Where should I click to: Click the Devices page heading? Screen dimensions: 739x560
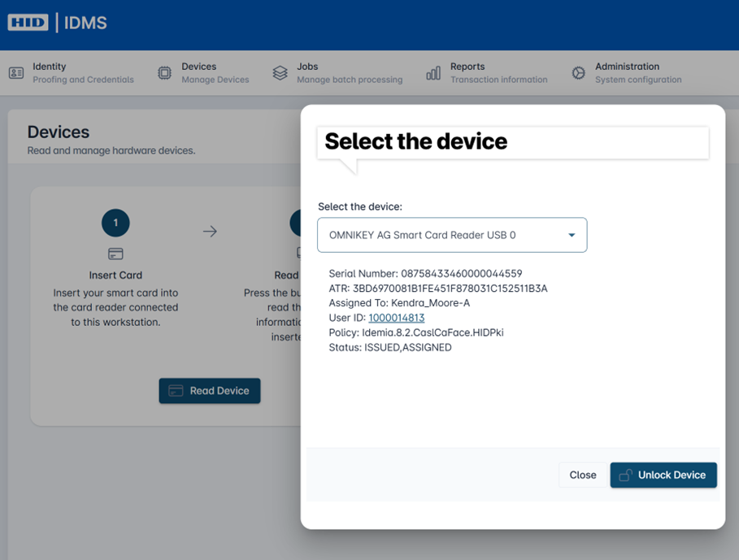(x=59, y=132)
